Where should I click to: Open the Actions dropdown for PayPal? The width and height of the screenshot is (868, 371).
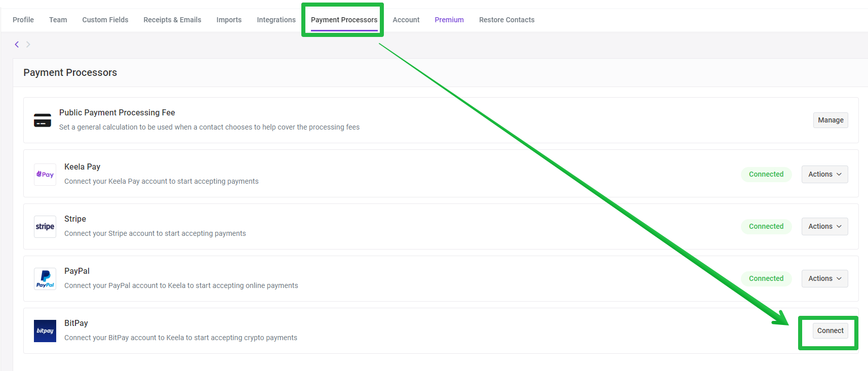[824, 278]
